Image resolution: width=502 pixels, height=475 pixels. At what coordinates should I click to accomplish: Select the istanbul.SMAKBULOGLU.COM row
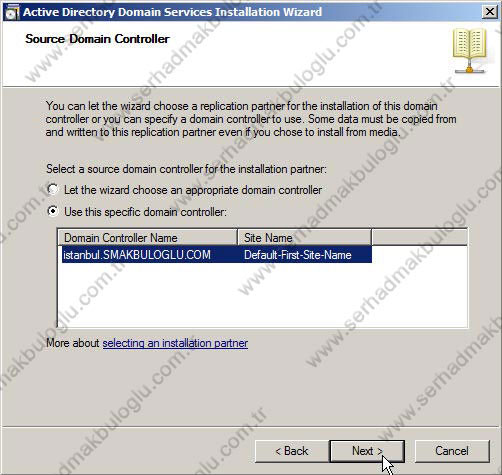(x=217, y=255)
